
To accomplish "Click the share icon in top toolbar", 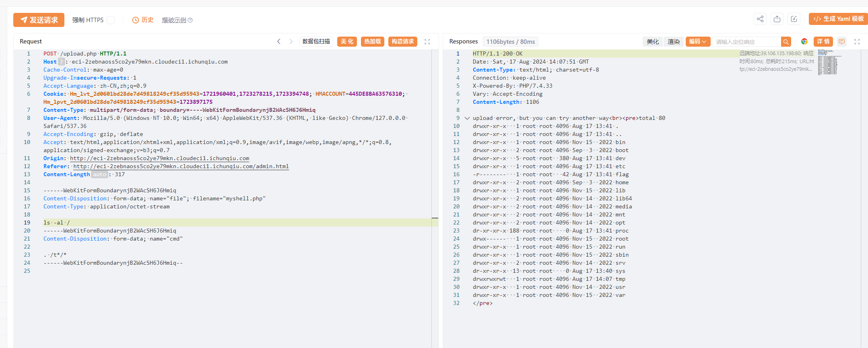I will 760,19.
